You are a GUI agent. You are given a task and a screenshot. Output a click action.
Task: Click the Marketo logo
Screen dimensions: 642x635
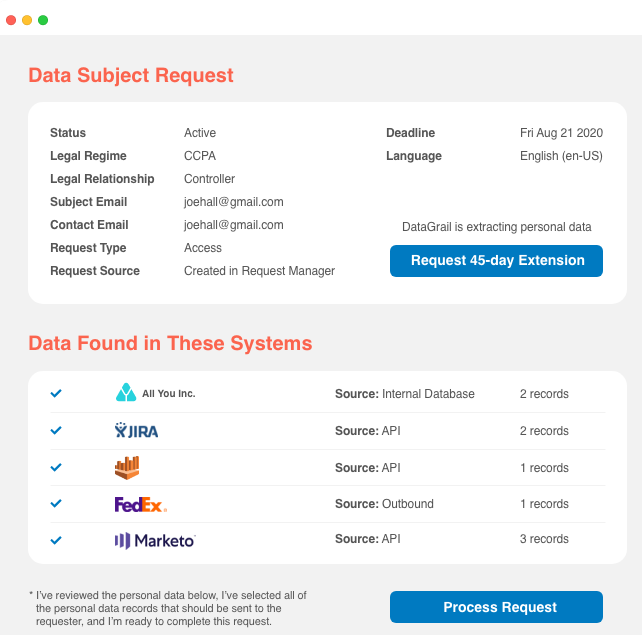155,541
